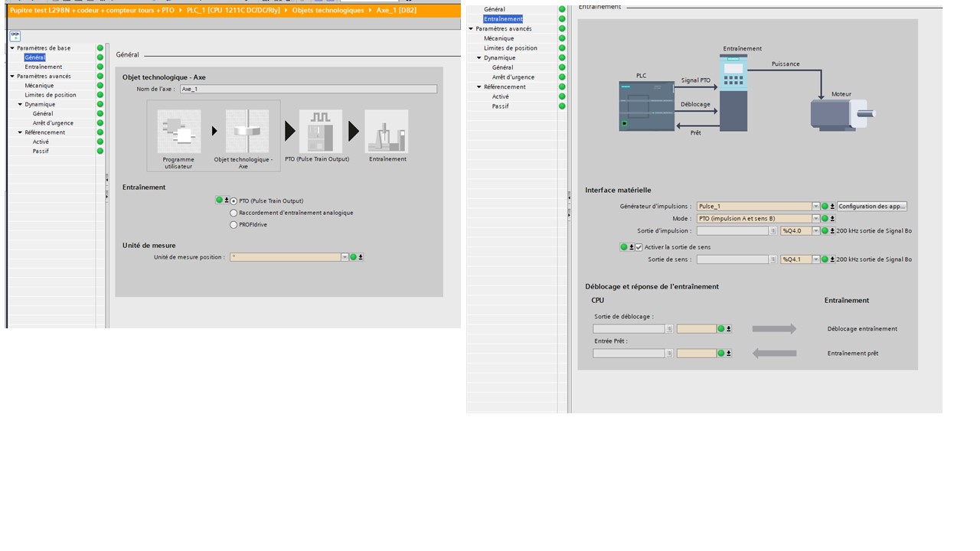The height and width of the screenshot is (551, 980).
Task: Select Mécanique in the left tree
Action: point(39,86)
